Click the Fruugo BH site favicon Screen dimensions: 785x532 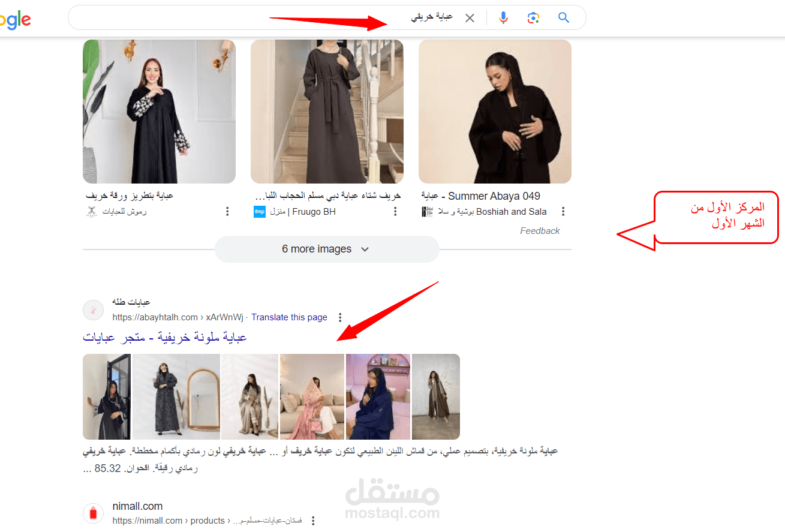click(x=259, y=211)
